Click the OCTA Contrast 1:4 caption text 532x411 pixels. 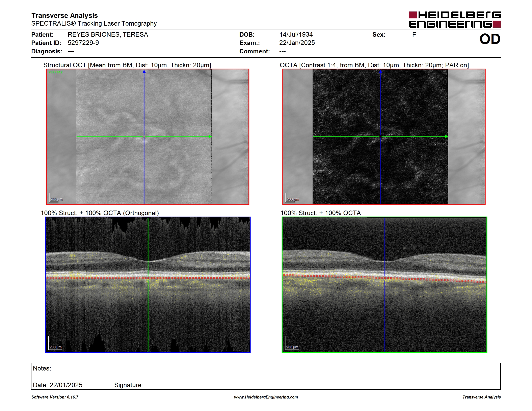point(374,65)
